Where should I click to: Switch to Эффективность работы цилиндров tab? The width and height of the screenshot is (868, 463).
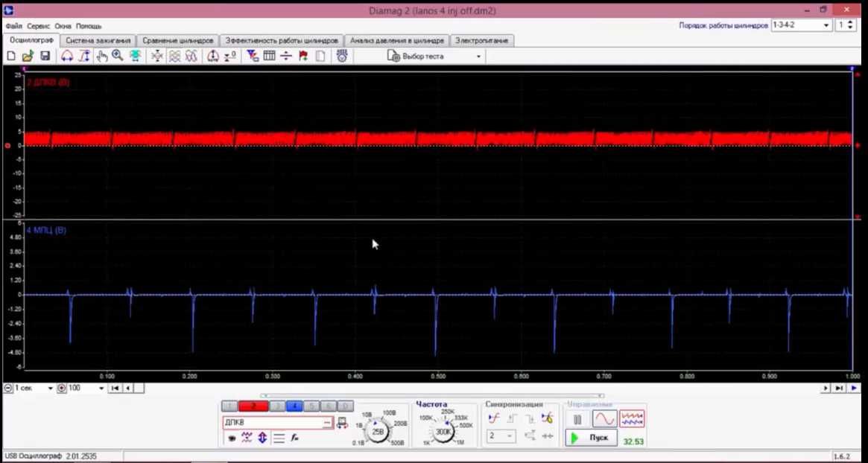point(281,40)
